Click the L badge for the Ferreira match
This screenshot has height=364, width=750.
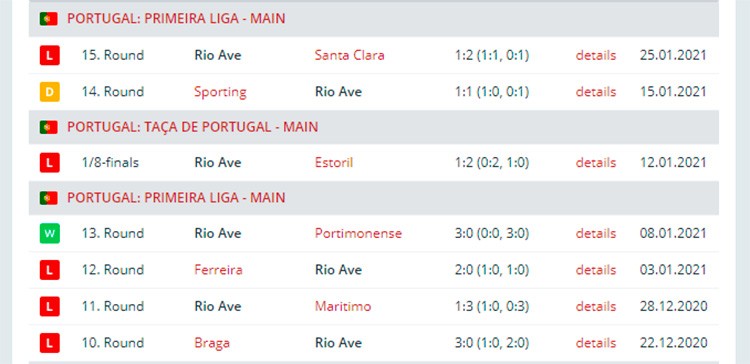pos(49,270)
